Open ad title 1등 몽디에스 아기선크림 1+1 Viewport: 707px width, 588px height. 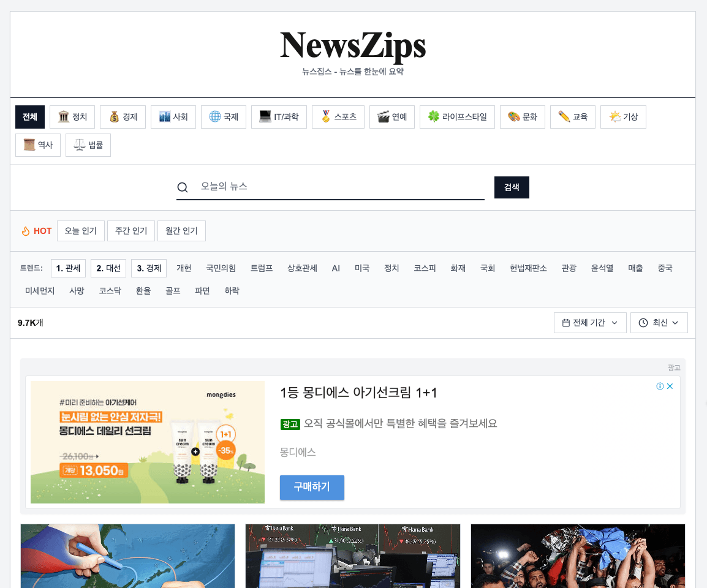(x=358, y=393)
